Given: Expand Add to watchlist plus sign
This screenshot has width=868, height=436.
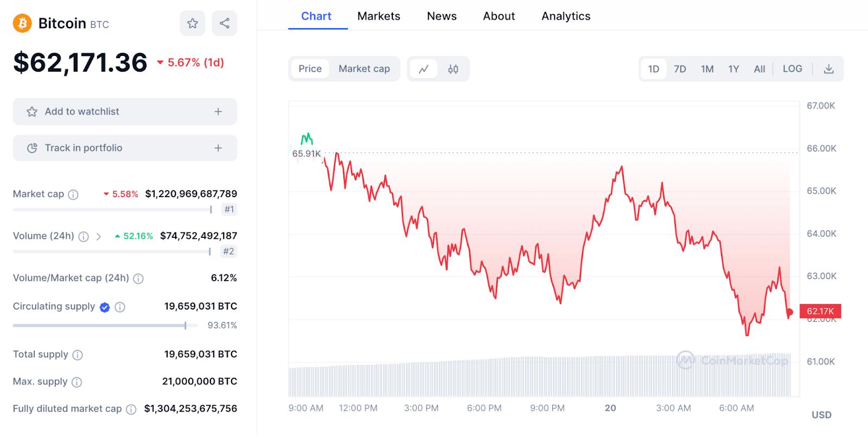Looking at the screenshot, I should point(218,111).
